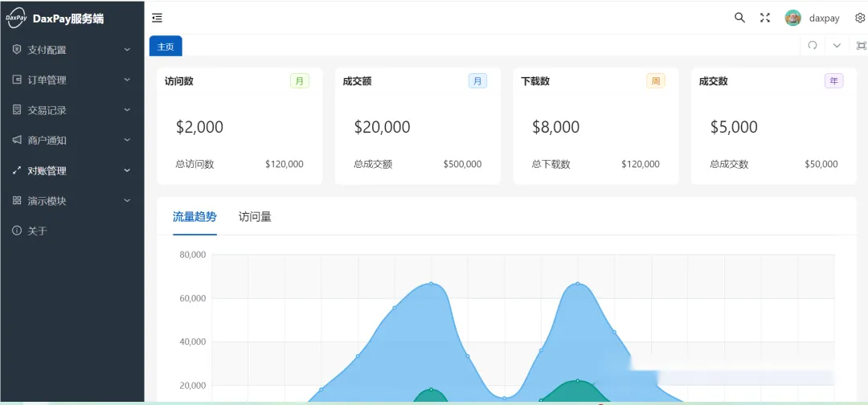Viewport: 868px width, 405px height.
Task: Switch to the 访问量 chart tab
Action: tap(256, 217)
